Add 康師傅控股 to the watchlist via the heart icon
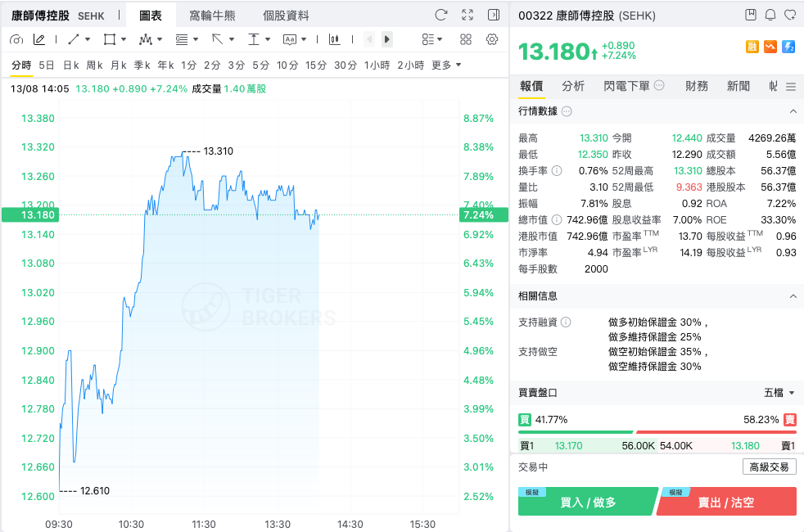The image size is (804, 532). 790,15
